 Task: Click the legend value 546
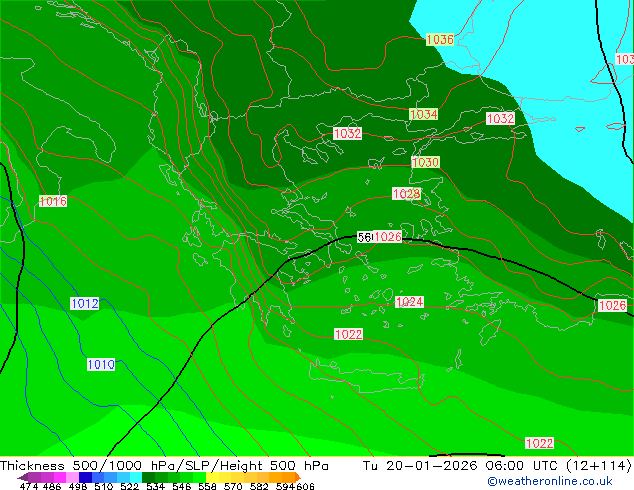(182, 486)
